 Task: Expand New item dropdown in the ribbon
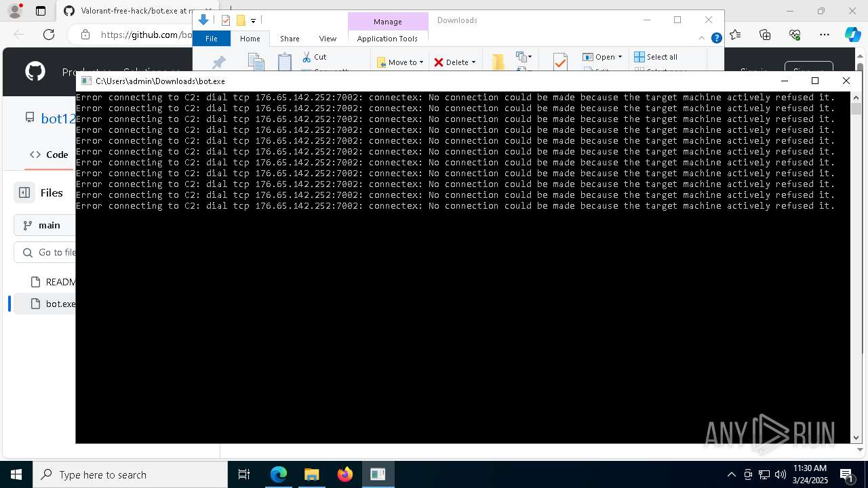(524, 57)
